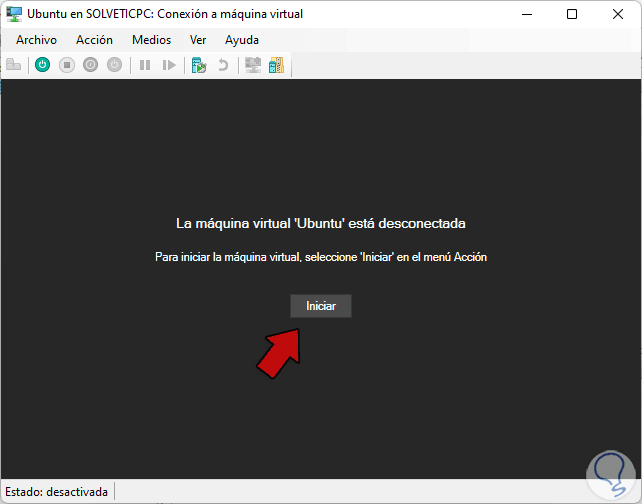
Task: Click the Checkpoint toolbar icon
Action: (199, 65)
